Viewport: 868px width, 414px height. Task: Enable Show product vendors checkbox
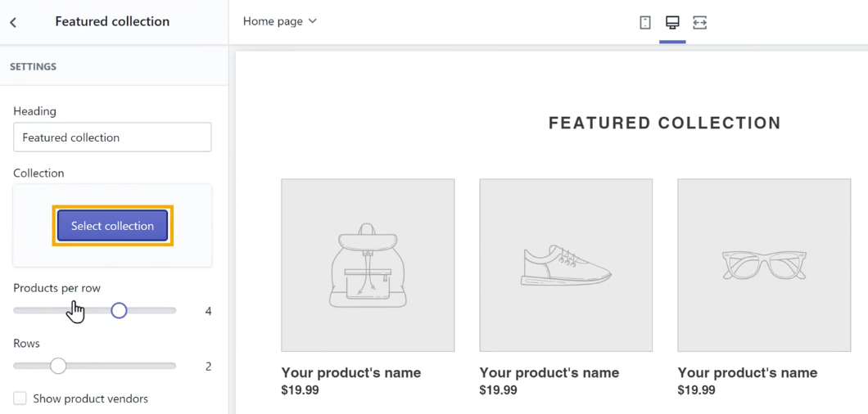(x=20, y=398)
